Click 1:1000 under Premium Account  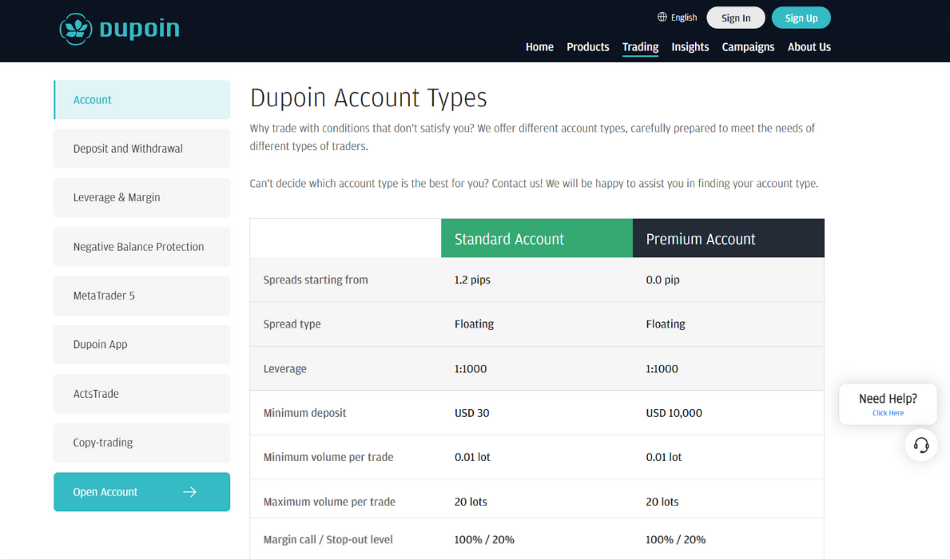coord(662,369)
